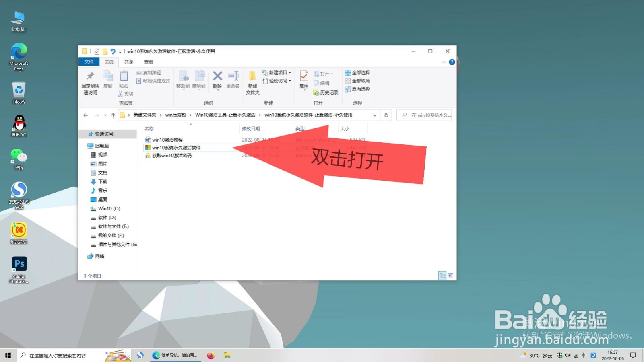Image resolution: width=644 pixels, height=362 pixels.
Task: Click Invert Selection in the ribbon
Action: coord(357,89)
